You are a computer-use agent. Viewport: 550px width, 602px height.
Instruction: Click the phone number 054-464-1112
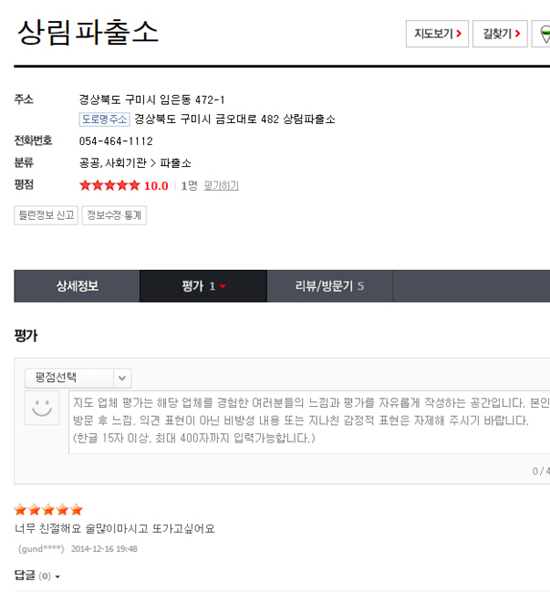click(x=116, y=141)
